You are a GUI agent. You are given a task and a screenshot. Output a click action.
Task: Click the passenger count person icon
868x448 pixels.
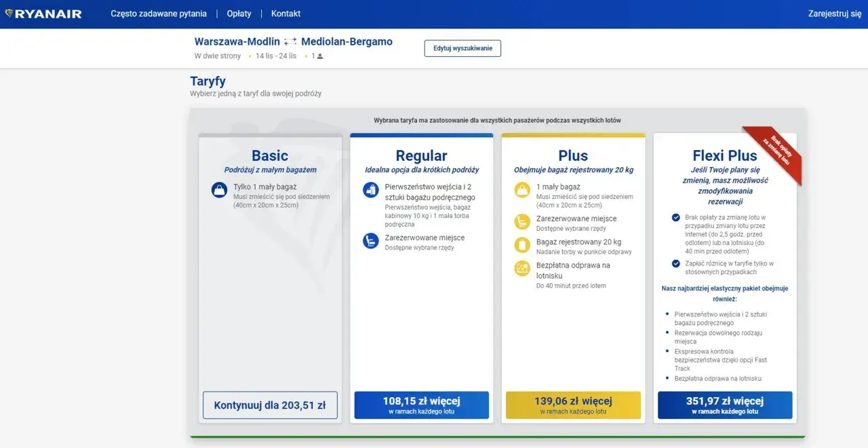(320, 56)
